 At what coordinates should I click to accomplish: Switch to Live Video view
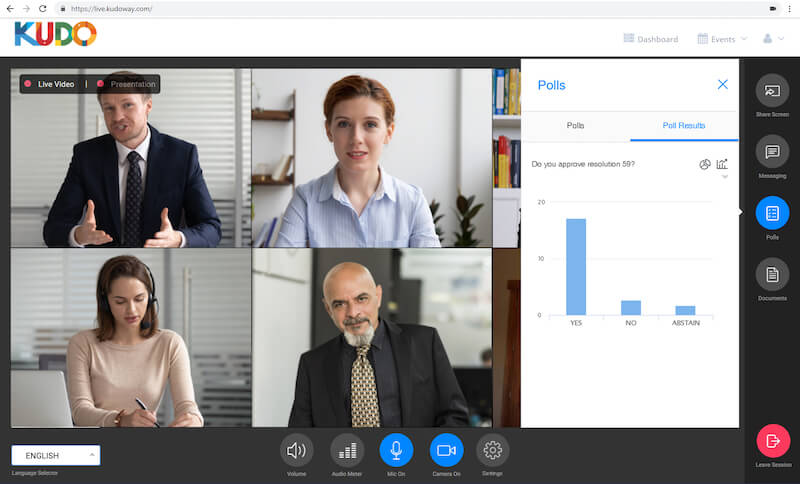coord(49,84)
